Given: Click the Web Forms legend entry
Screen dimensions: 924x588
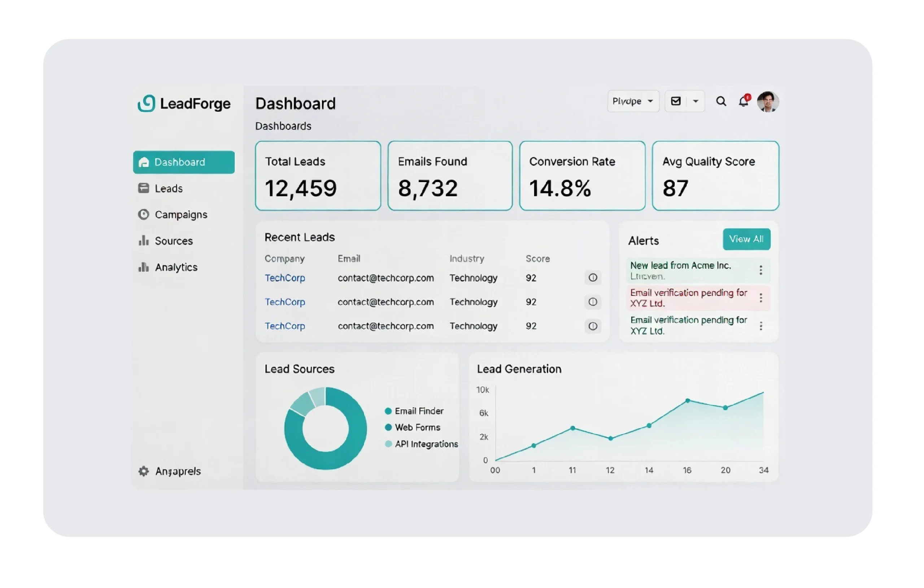Looking at the screenshot, I should coord(413,428).
